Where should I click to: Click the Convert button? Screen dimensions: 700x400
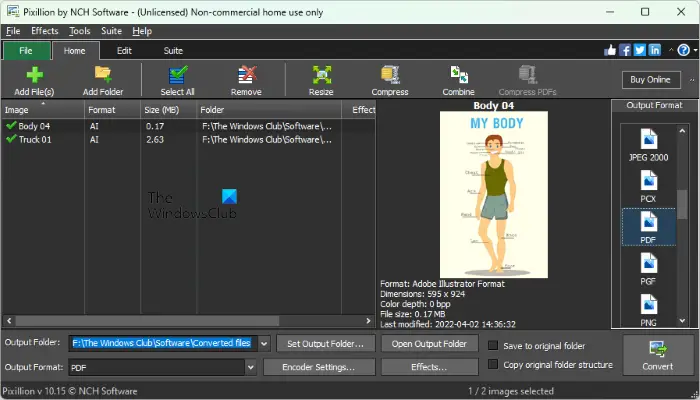(x=658, y=355)
